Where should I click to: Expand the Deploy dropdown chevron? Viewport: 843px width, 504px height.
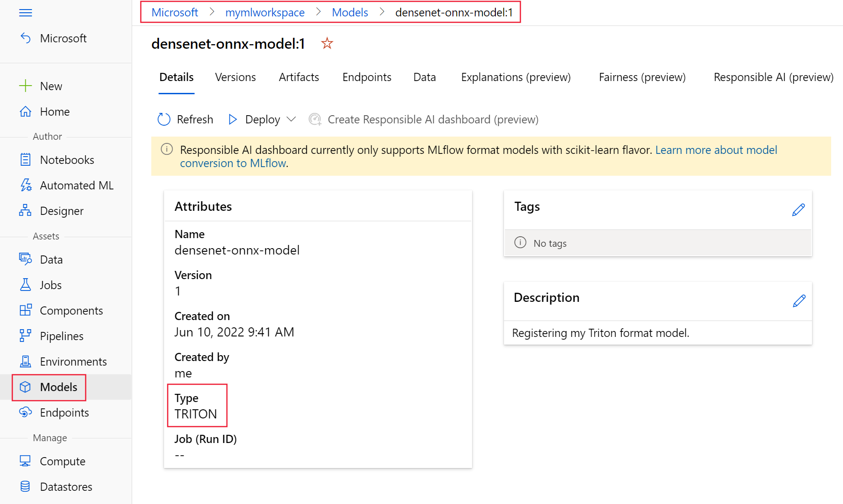291,119
